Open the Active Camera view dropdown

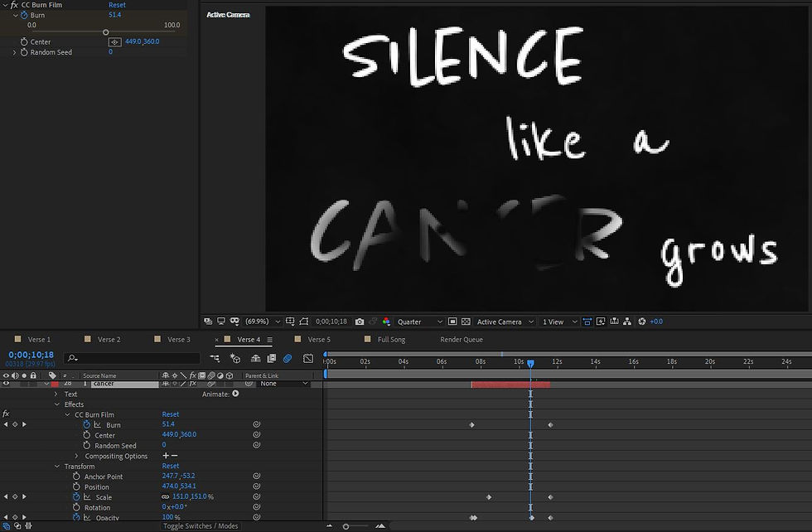click(505, 322)
